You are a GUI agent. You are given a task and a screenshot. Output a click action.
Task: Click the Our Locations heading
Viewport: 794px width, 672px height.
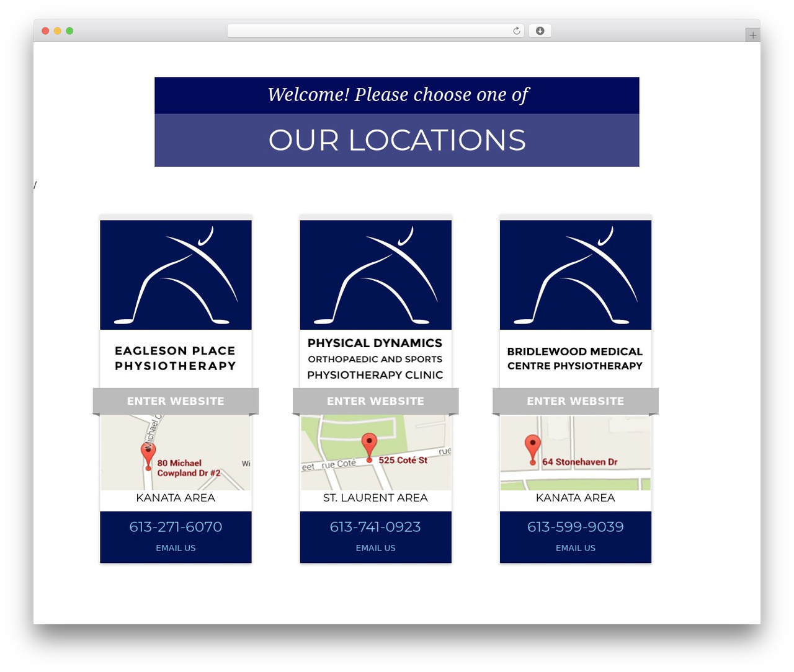(x=397, y=140)
